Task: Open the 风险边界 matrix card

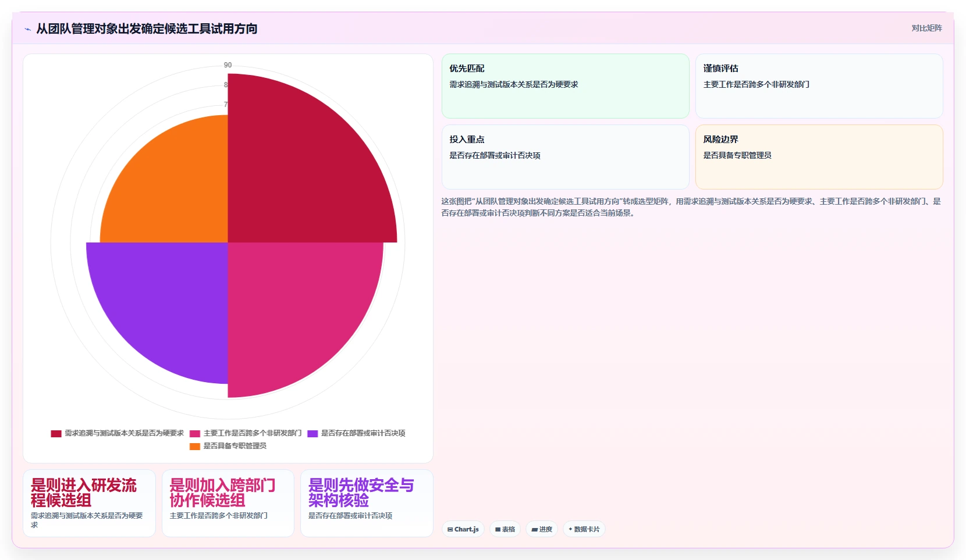Action: coord(819,157)
